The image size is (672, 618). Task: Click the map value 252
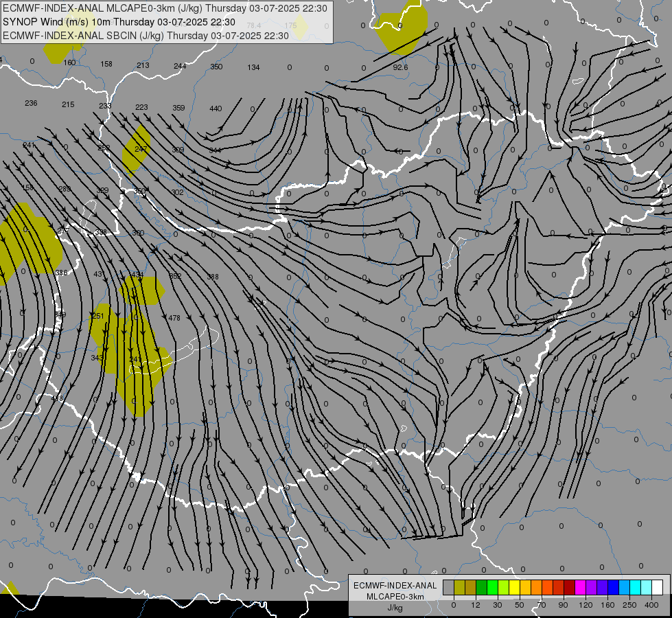pyautogui.click(x=104, y=148)
